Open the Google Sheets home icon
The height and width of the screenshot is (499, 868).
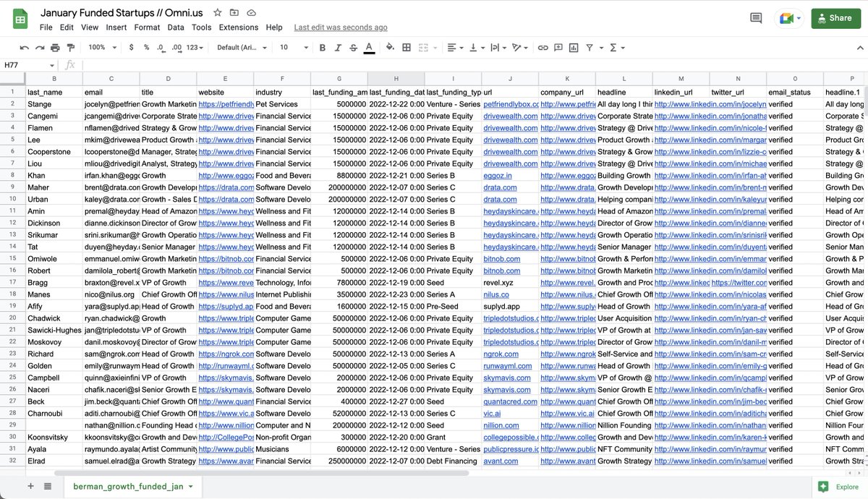(20, 20)
